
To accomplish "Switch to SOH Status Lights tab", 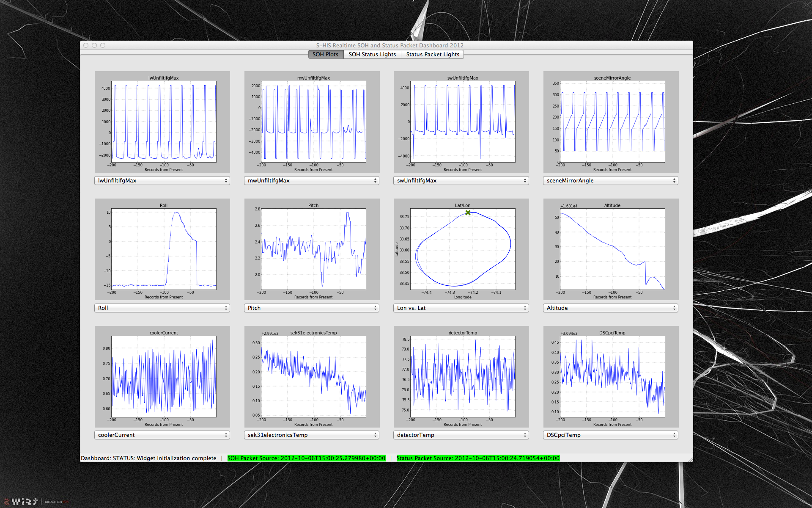I will [372, 54].
